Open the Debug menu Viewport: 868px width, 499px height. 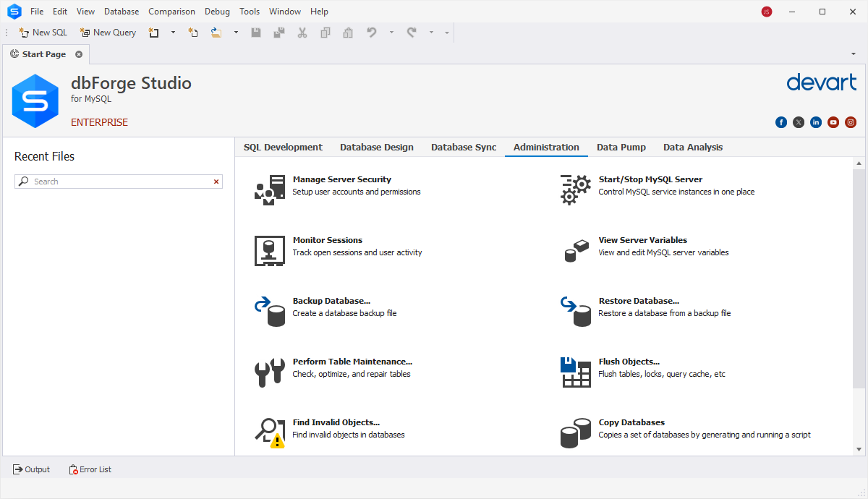[217, 12]
